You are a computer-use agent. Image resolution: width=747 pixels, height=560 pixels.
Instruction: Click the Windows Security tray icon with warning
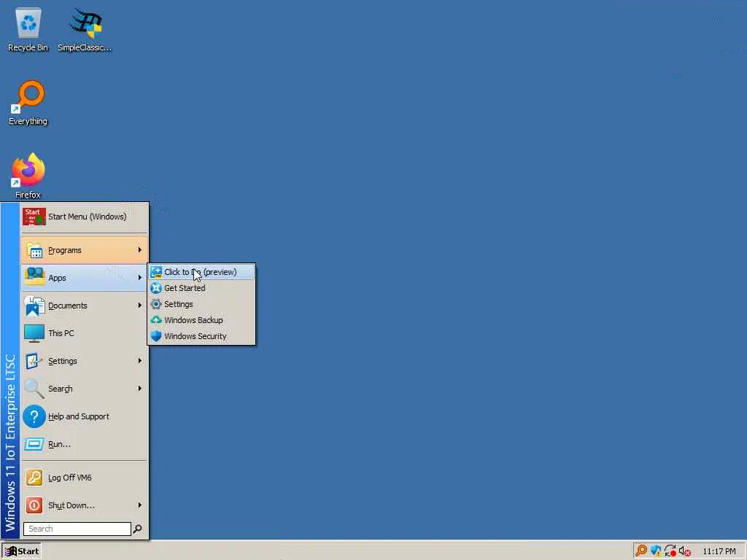pos(656,551)
